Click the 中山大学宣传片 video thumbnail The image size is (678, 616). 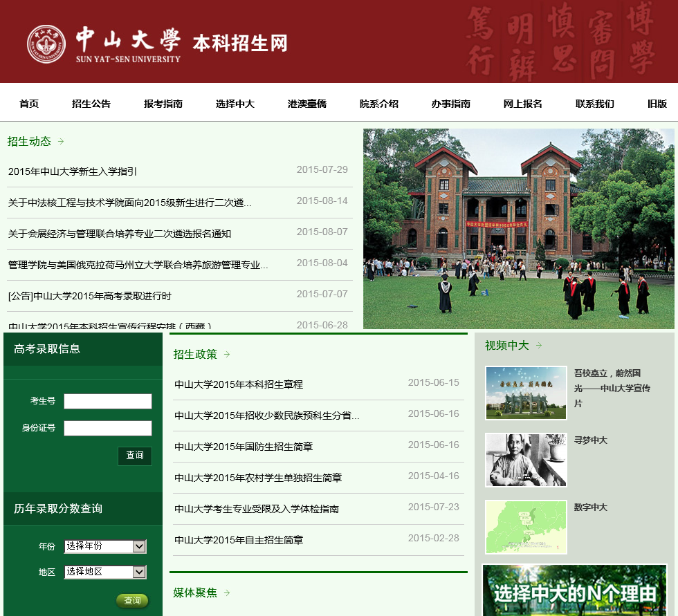pyautogui.click(x=526, y=393)
